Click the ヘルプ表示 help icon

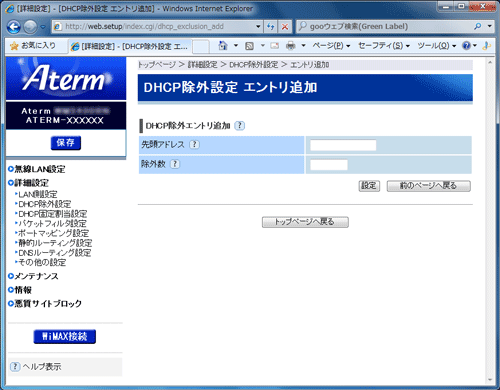point(15,367)
